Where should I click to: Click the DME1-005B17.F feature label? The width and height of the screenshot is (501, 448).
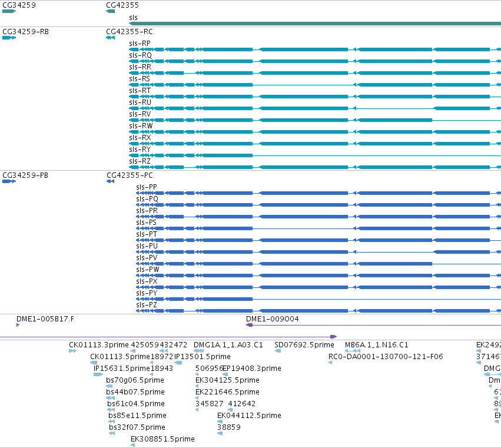pos(45,319)
